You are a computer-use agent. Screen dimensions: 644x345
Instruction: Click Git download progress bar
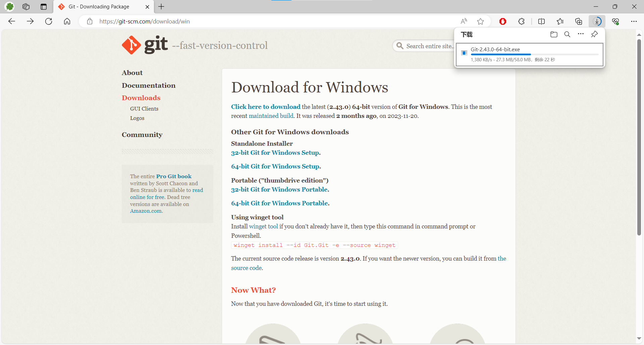(534, 54)
